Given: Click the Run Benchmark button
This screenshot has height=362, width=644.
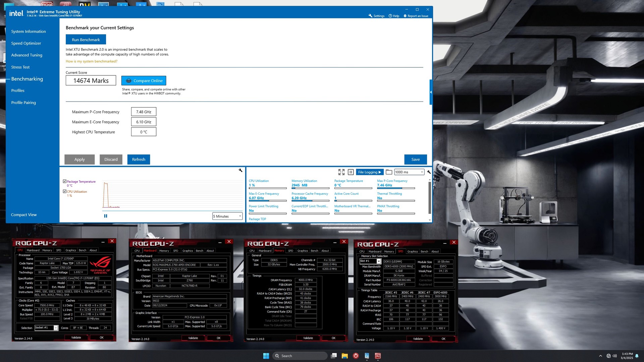Looking at the screenshot, I should 86,39.
